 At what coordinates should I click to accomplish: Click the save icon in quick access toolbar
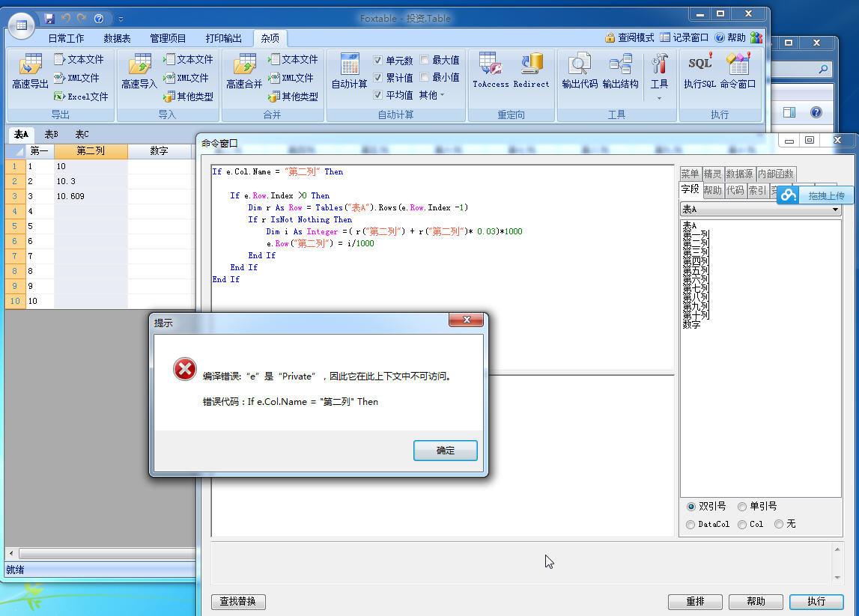pos(49,19)
